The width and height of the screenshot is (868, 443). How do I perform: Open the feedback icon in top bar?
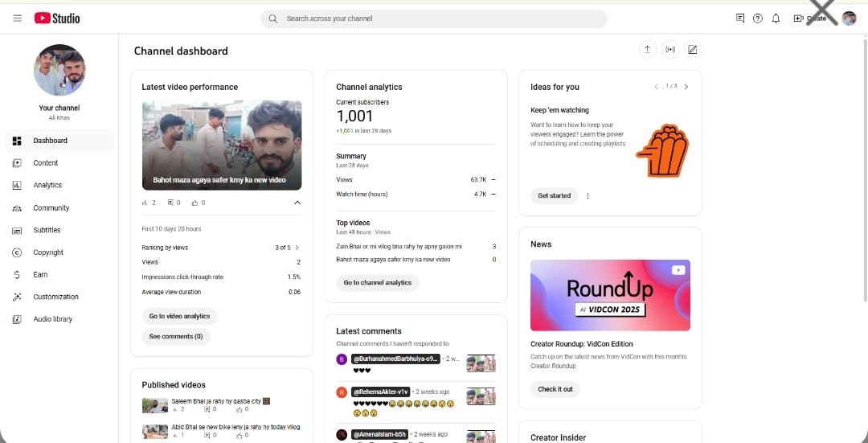[740, 18]
